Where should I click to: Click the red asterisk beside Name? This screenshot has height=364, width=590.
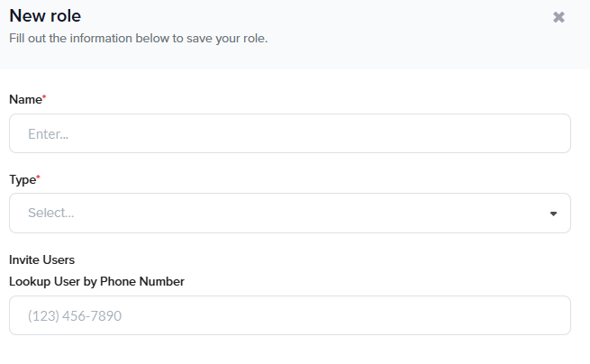tap(44, 96)
